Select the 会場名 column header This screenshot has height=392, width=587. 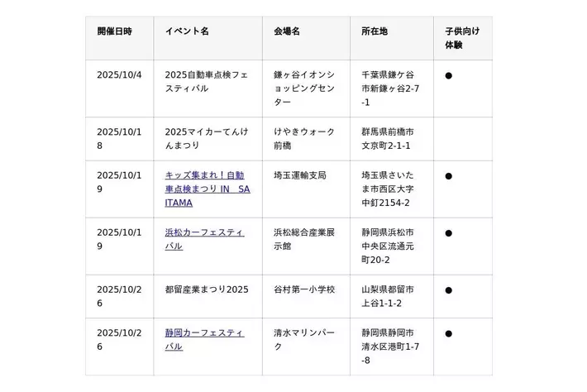pyautogui.click(x=287, y=31)
